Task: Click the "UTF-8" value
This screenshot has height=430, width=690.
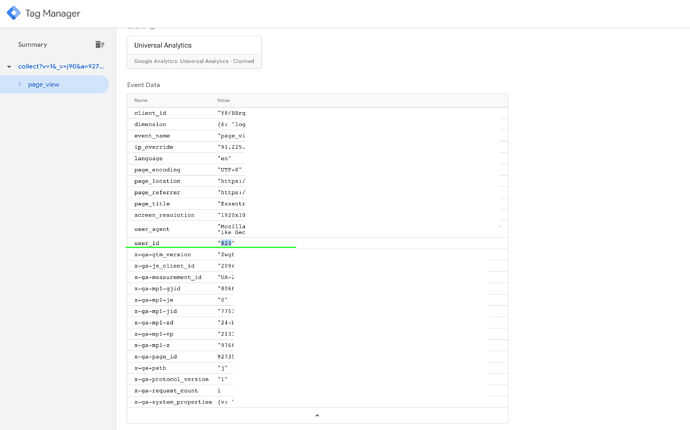Action: pyautogui.click(x=229, y=170)
